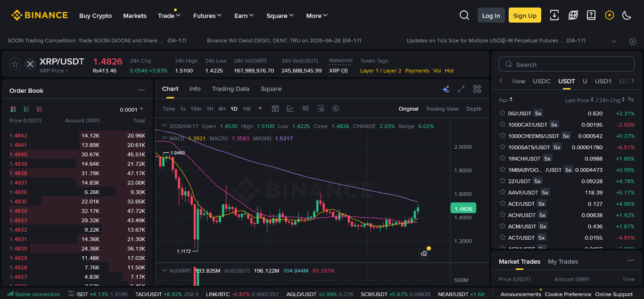
Task: Open the header search magnifier
Action: click(x=464, y=16)
